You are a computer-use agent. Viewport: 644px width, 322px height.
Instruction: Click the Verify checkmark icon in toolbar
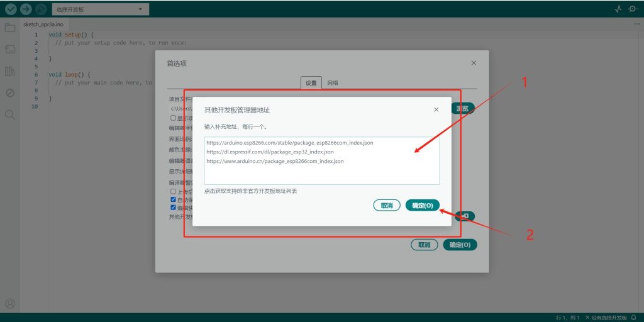click(11, 9)
